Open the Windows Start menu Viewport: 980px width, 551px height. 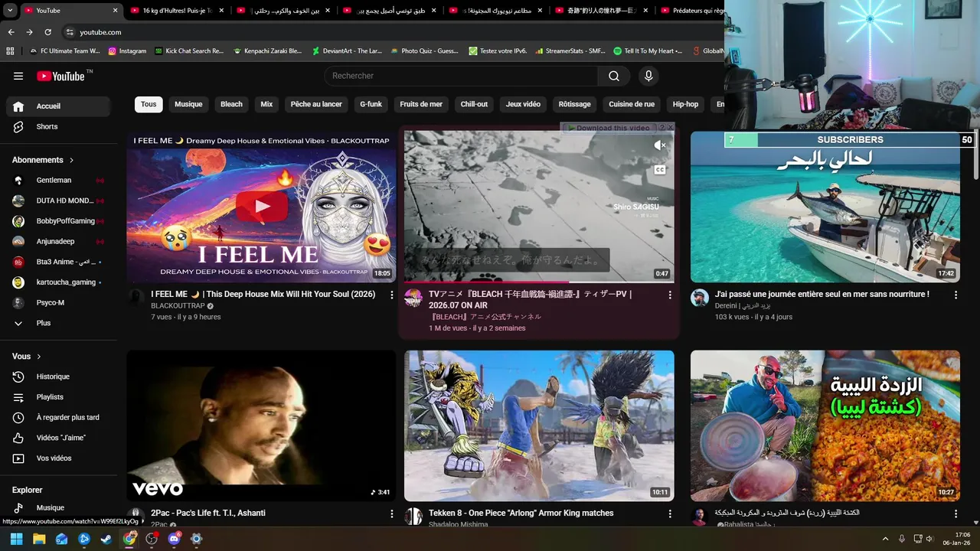pos(16,539)
